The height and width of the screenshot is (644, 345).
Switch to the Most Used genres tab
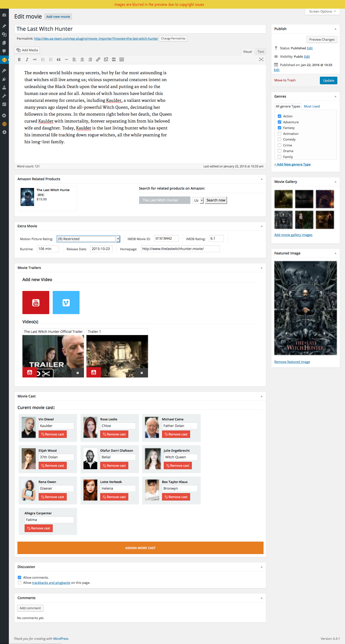coord(312,106)
